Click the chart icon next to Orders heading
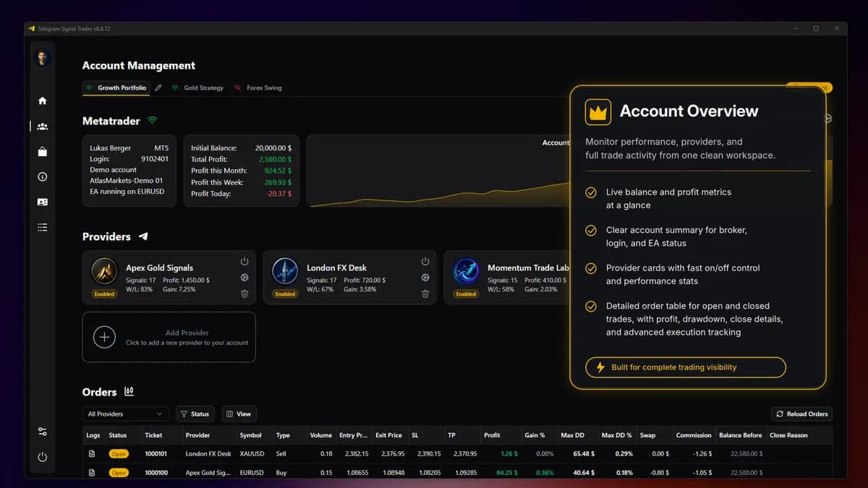Screen dimensions: 868x488 click(129, 391)
